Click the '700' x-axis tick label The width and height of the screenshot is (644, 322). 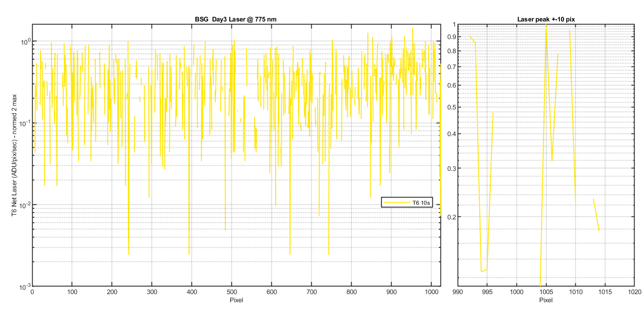pyautogui.click(x=311, y=292)
